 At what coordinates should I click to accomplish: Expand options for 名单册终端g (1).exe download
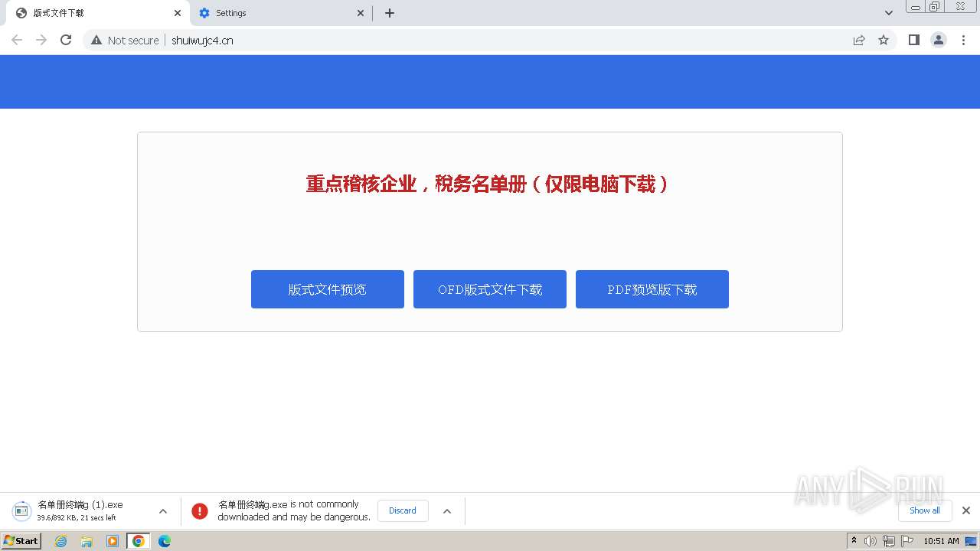(x=163, y=510)
